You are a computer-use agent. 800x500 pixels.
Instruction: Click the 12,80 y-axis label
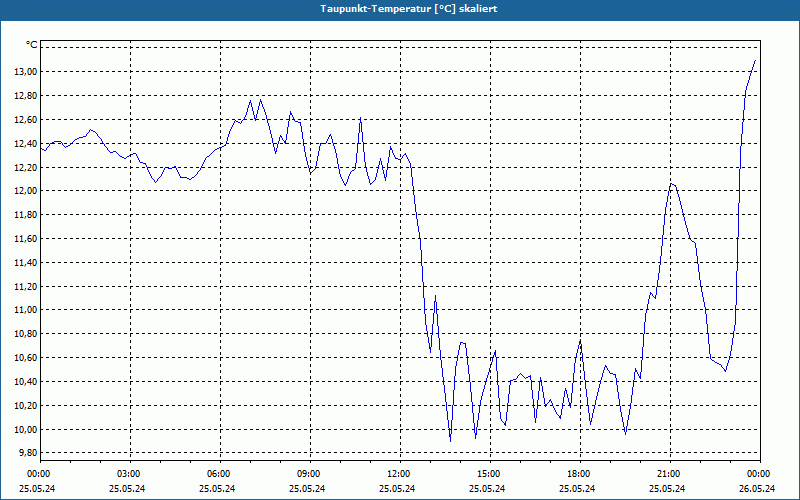tap(25, 95)
